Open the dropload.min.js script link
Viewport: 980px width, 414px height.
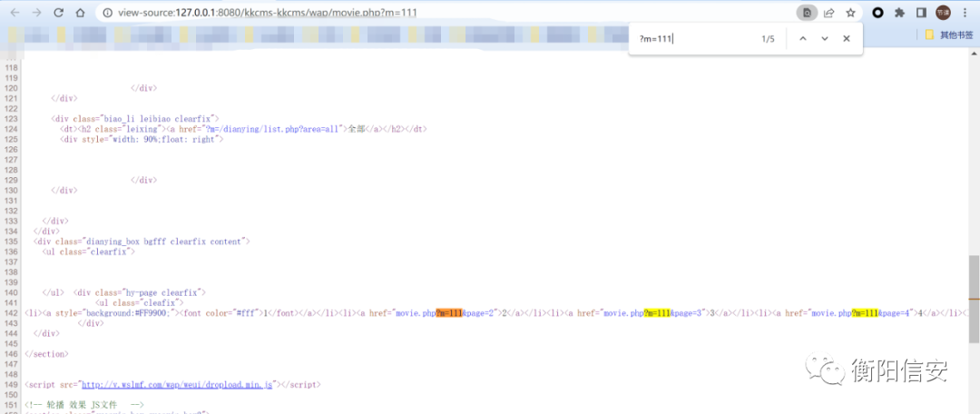point(177,385)
